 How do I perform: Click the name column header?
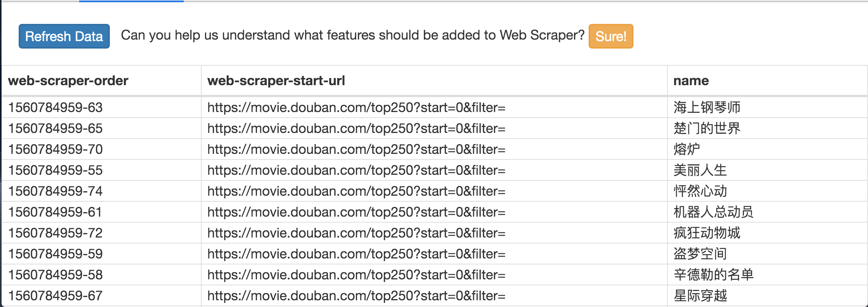[691, 81]
